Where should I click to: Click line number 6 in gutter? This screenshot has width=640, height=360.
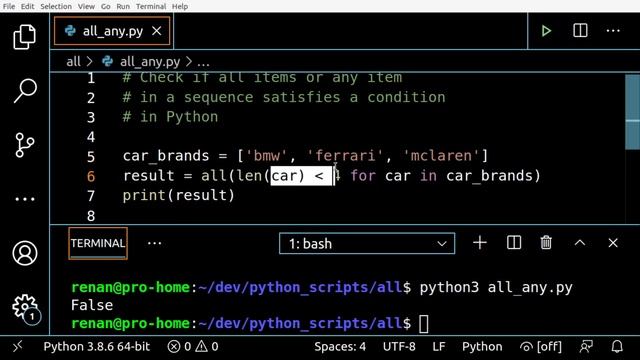91,176
